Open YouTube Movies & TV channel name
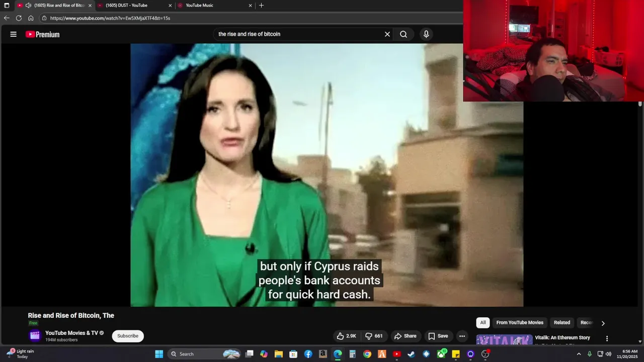The width and height of the screenshot is (644, 362). 71,333
